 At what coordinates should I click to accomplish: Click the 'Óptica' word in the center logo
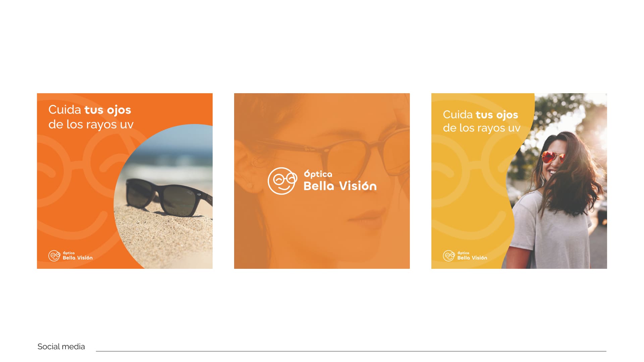coord(318,174)
